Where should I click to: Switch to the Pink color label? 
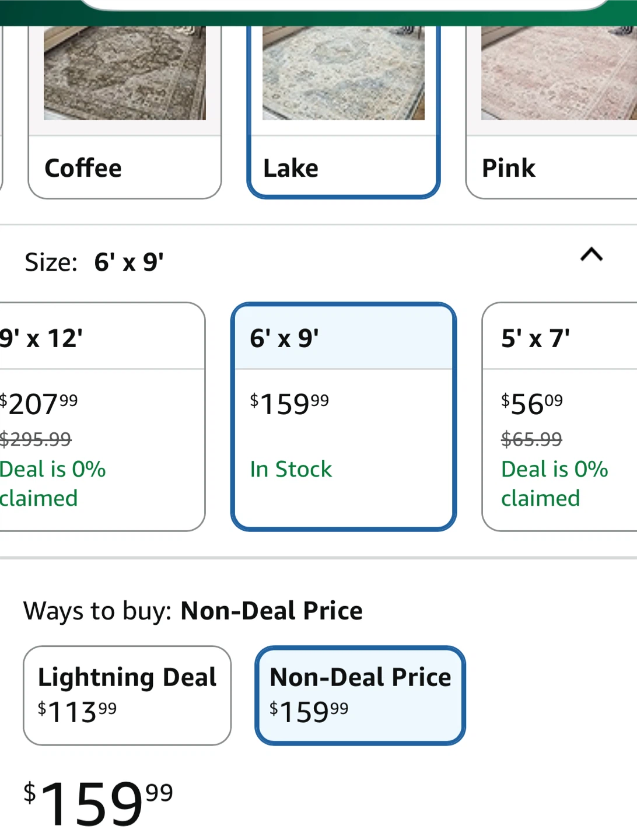(508, 169)
